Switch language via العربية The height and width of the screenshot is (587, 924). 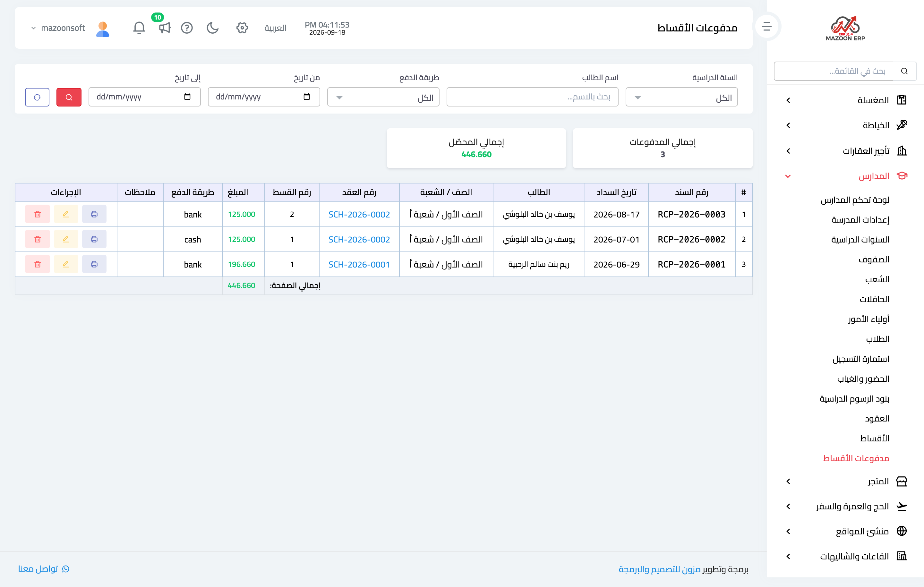(276, 28)
